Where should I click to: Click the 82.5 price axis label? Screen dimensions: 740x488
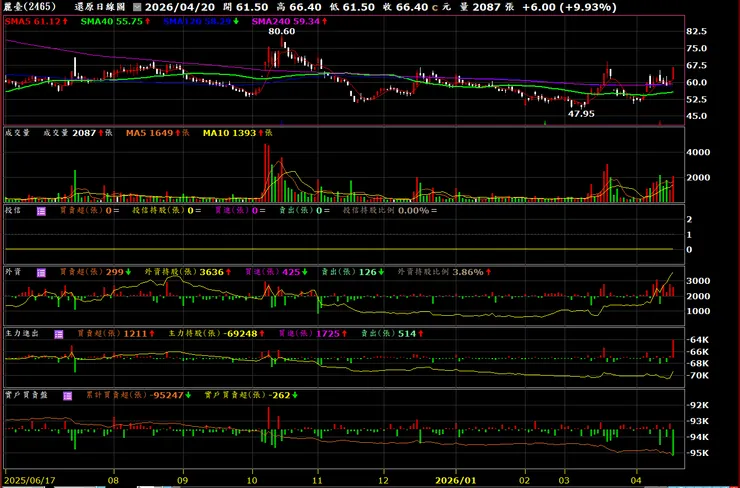pos(697,31)
